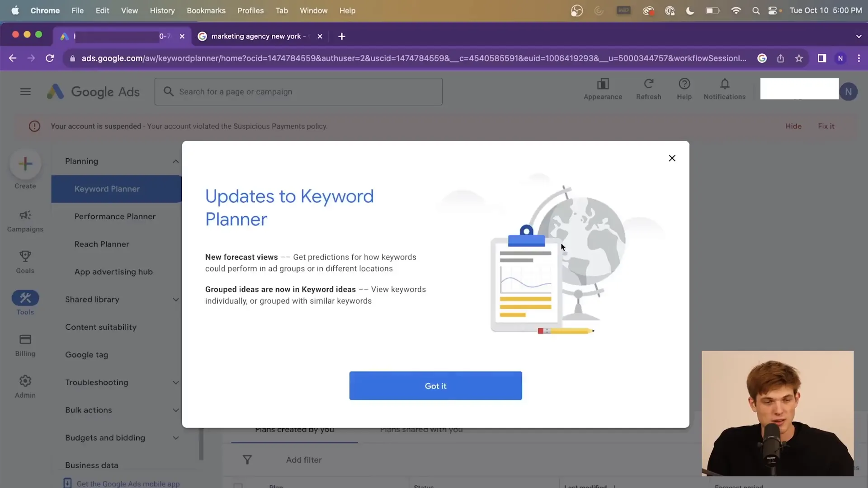Open Goals in left rail
The height and width of the screenshot is (488, 868).
(25, 263)
